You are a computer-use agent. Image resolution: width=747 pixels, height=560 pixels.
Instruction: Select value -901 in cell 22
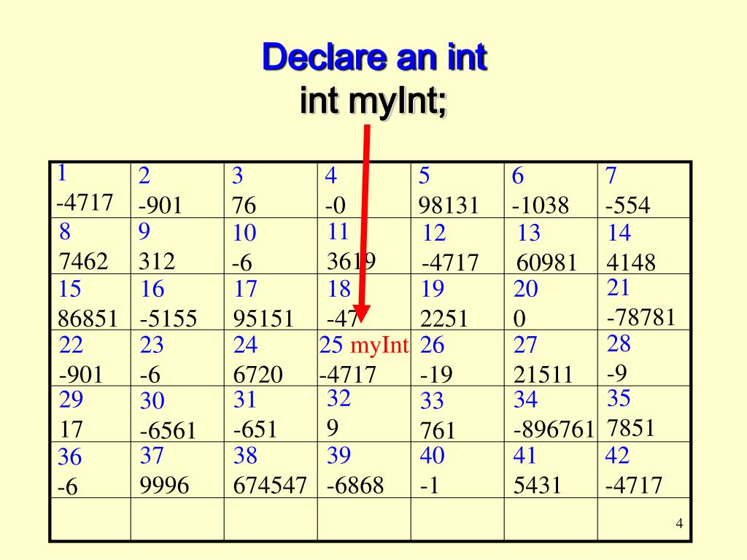[81, 374]
